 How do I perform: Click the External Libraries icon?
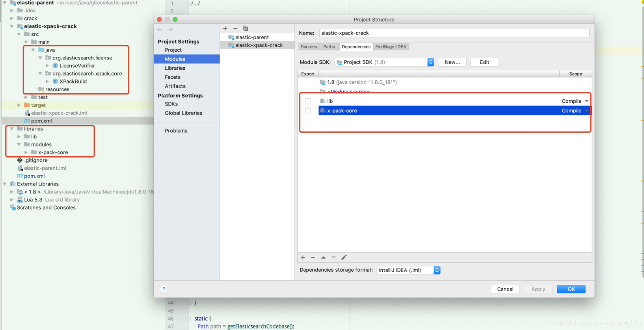pyautogui.click(x=13, y=184)
